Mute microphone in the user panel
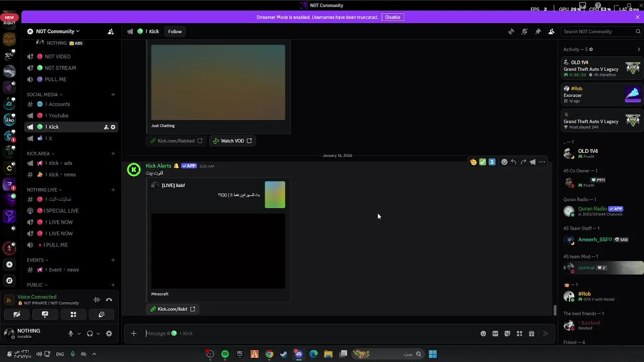This screenshot has height=362, width=644. tap(70, 333)
